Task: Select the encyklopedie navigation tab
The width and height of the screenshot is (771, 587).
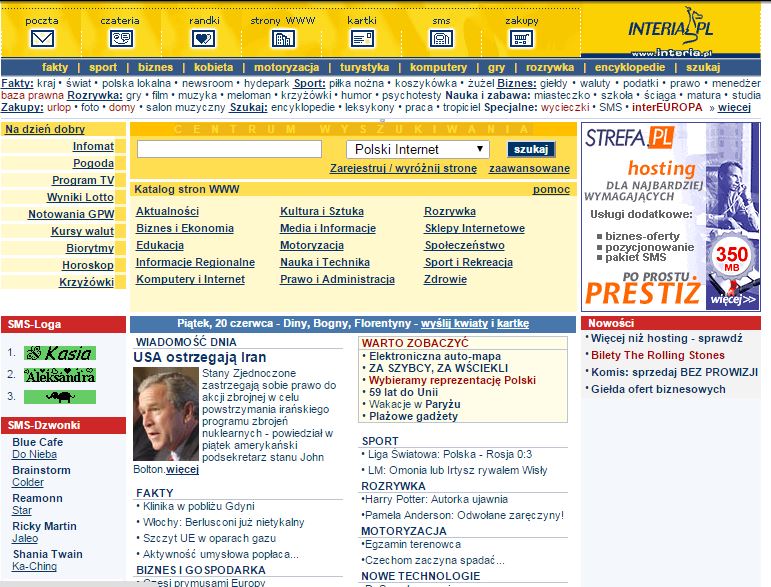Action: pyautogui.click(x=629, y=67)
